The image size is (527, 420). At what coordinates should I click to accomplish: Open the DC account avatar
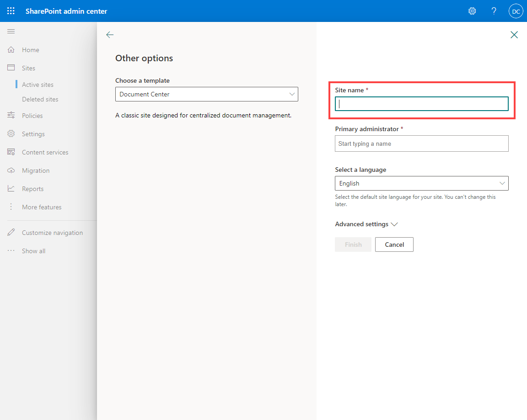516,11
